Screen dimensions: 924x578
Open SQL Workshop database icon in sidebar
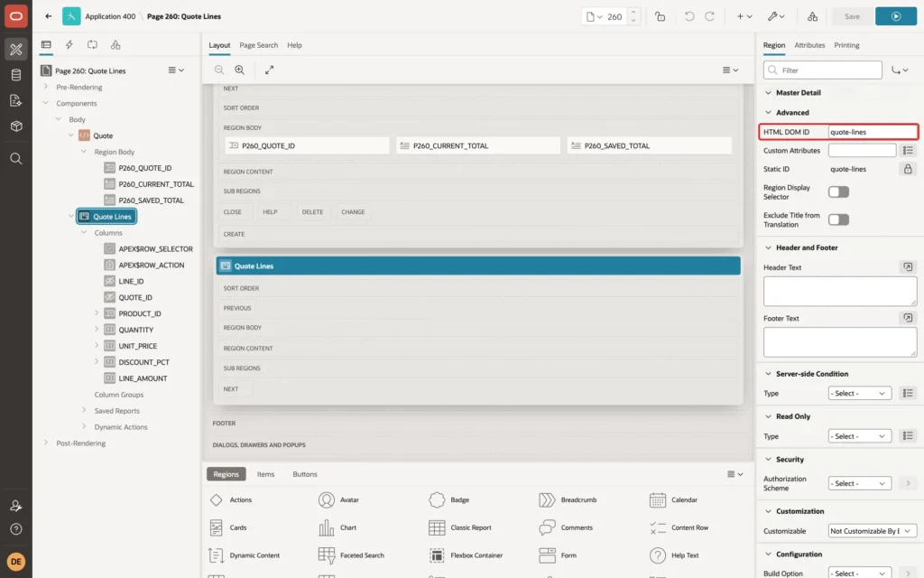[16, 75]
